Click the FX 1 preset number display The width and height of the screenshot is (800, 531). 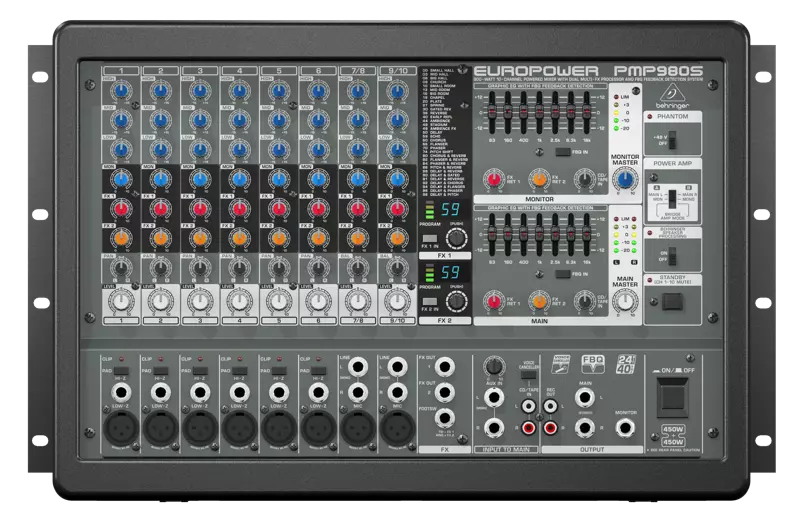coord(450,210)
